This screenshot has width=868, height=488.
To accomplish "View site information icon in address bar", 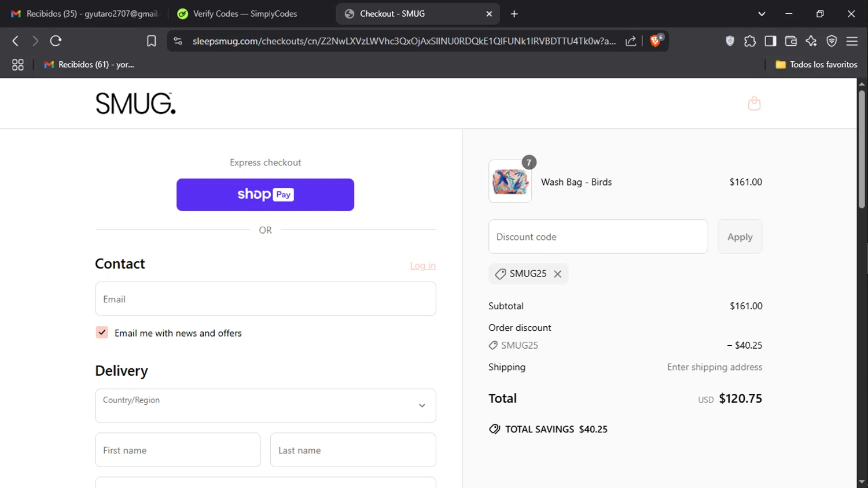I will (x=178, y=41).
